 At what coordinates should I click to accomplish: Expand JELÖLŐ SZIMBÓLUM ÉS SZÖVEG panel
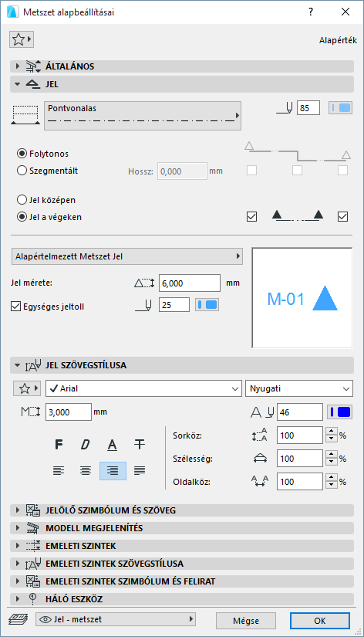(182, 510)
